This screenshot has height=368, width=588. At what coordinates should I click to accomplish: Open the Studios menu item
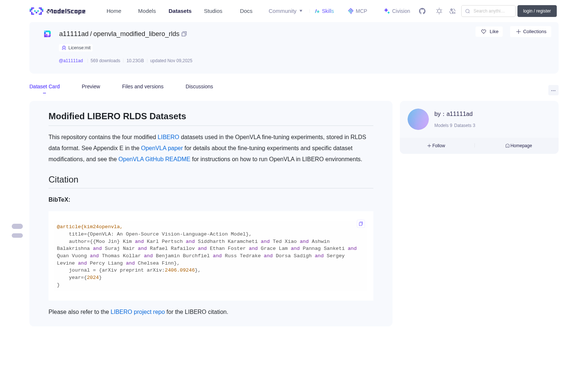pyautogui.click(x=213, y=11)
